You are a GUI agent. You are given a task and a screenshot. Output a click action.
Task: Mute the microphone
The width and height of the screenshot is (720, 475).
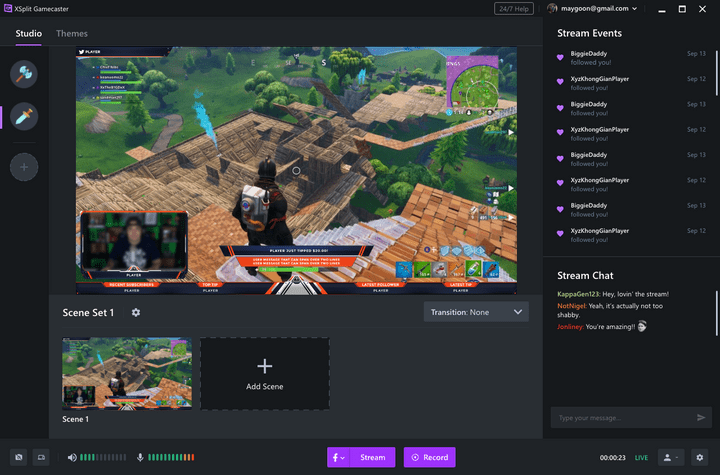(140, 457)
